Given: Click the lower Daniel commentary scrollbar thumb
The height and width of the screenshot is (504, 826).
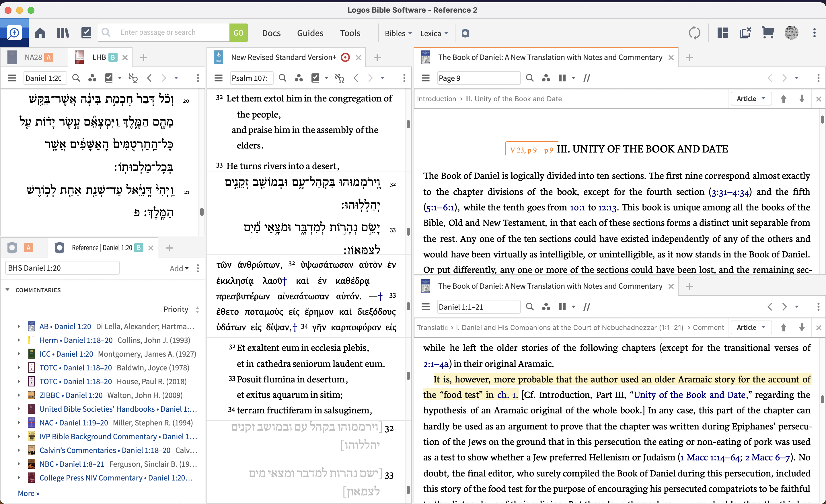Looking at the screenshot, I should pyautogui.click(x=822, y=399).
